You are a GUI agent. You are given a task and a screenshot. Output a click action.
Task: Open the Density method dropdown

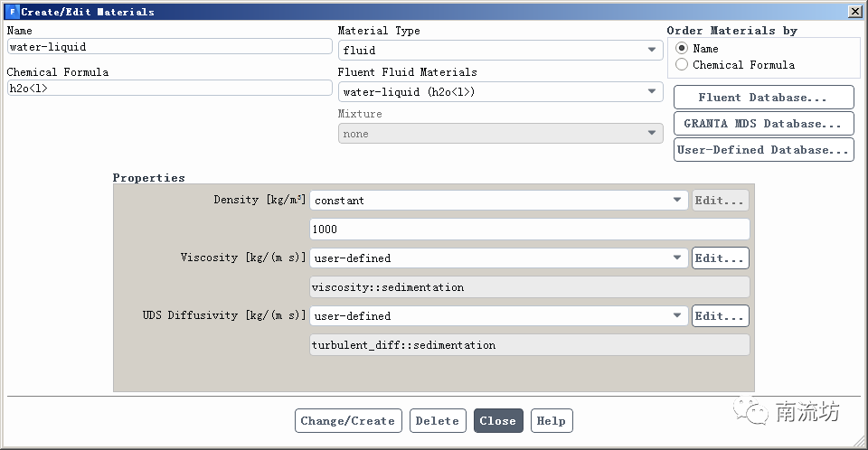coord(498,201)
